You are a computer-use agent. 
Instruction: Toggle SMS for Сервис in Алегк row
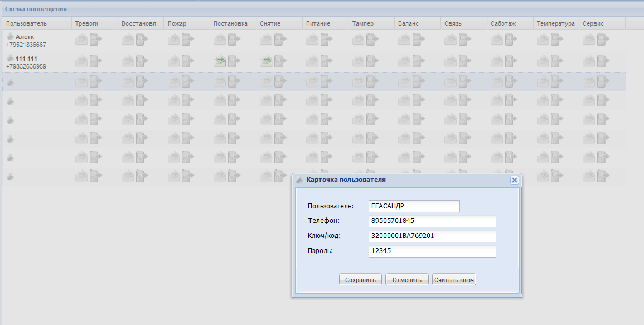(x=589, y=40)
